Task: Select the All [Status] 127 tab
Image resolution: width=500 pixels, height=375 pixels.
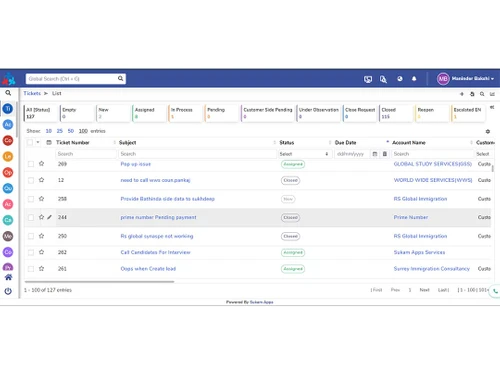Action: tap(40, 113)
